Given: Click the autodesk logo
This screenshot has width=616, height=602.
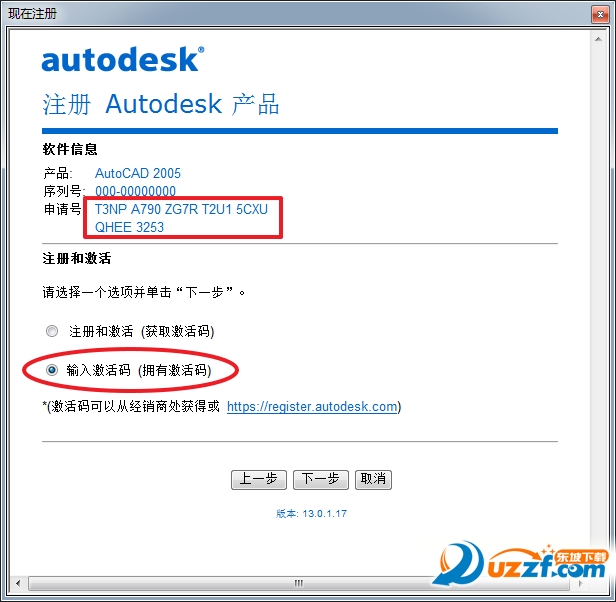Looking at the screenshot, I should 123,59.
